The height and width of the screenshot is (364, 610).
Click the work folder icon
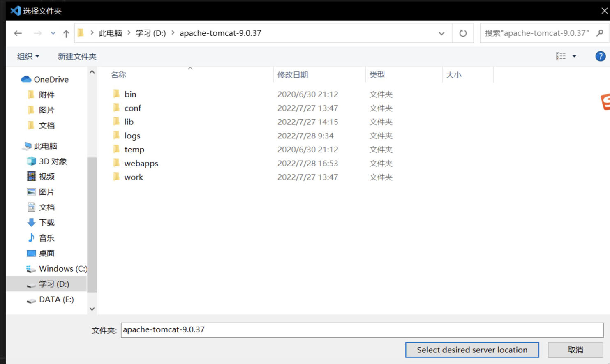[116, 177]
